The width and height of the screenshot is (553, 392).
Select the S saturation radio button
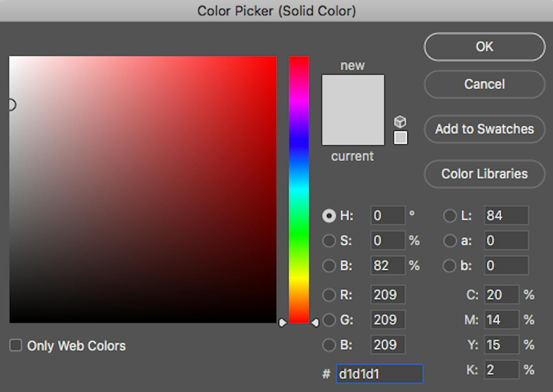click(329, 241)
